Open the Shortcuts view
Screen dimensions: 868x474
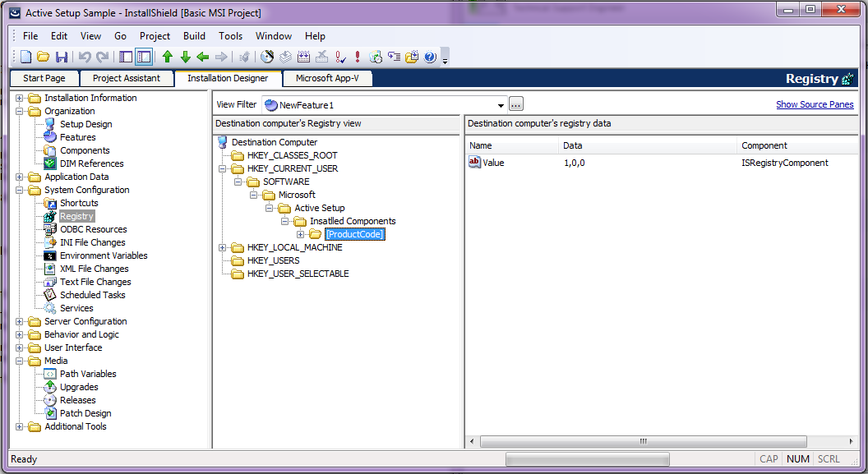79,203
